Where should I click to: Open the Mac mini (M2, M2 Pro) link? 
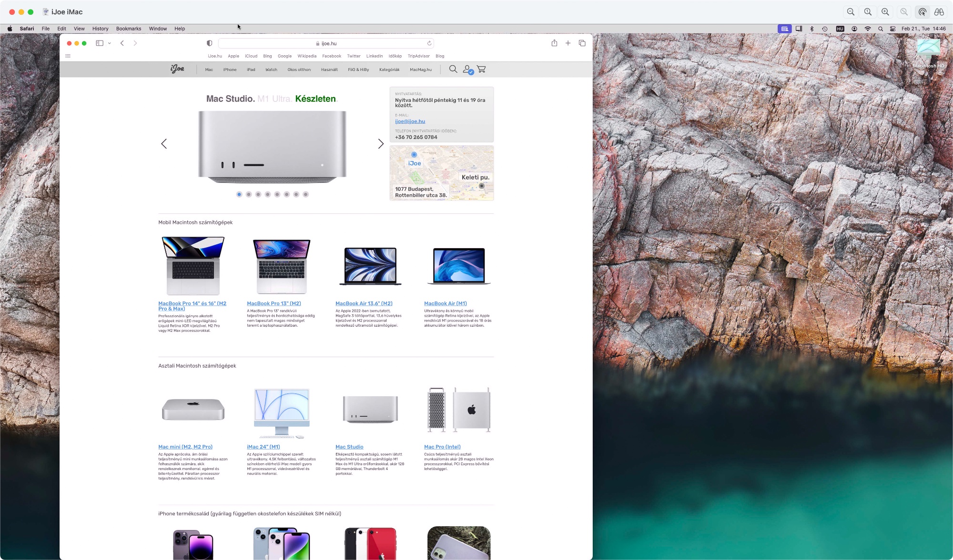[185, 447]
